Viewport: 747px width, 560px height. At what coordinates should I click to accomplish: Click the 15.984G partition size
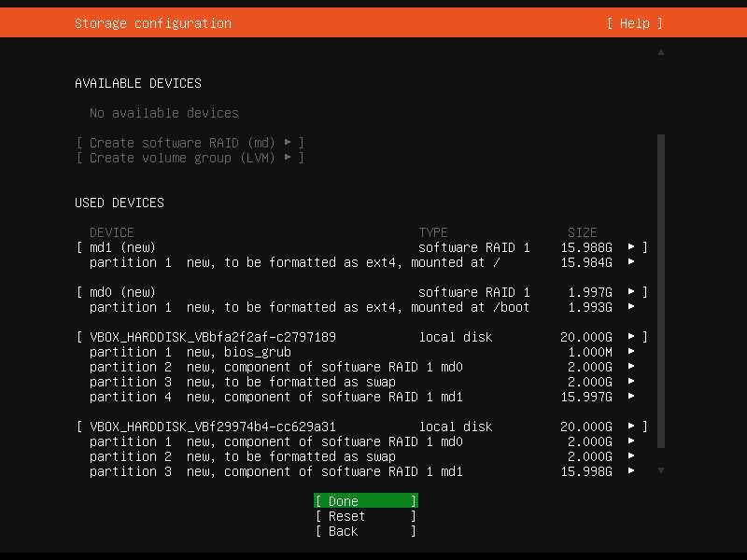coord(586,262)
